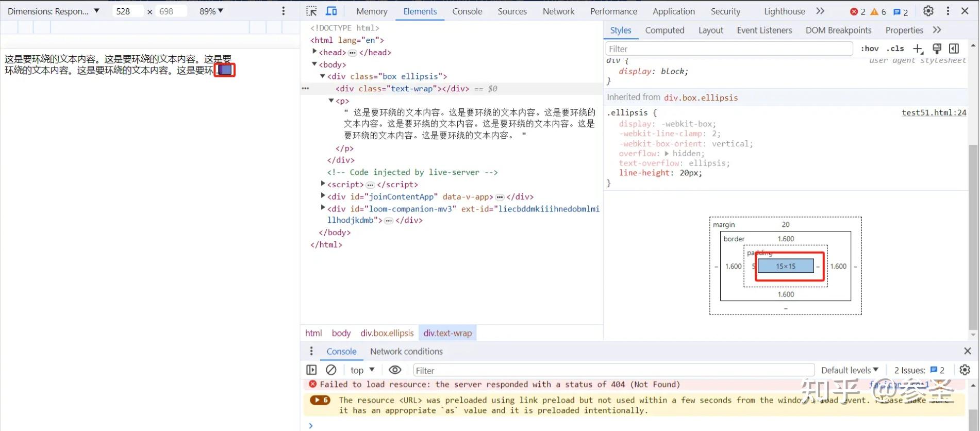Screen dimensions: 980x431
Task: Create live expression eye icon
Action: pyautogui.click(x=395, y=370)
